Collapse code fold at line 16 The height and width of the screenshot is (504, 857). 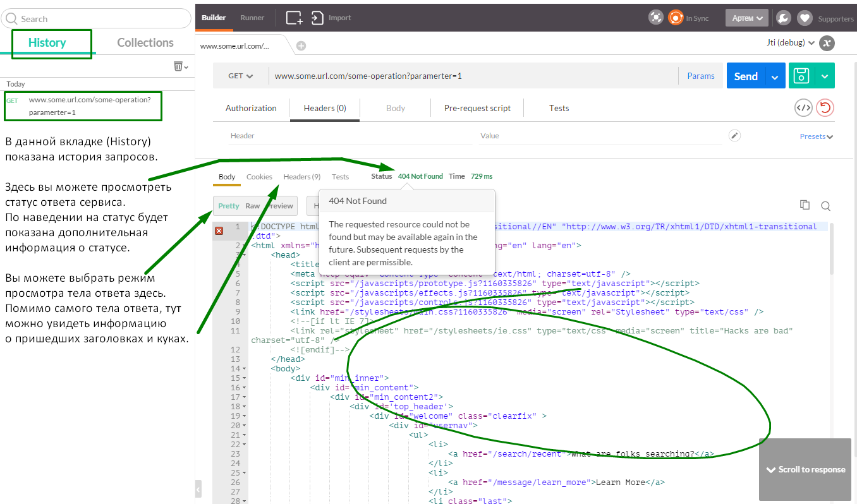245,388
